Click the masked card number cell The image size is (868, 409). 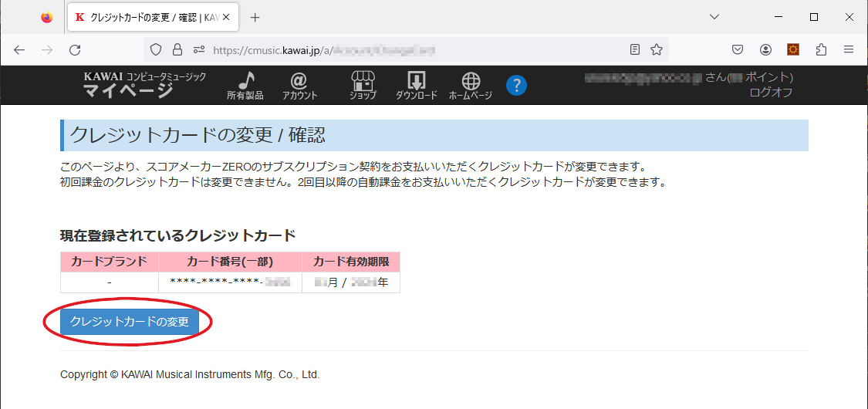(x=230, y=282)
